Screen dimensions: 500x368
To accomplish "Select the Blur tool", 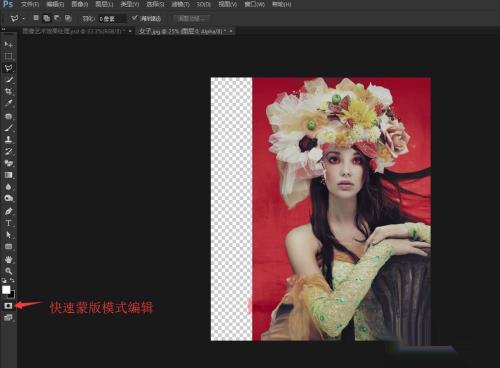I will 8,187.
